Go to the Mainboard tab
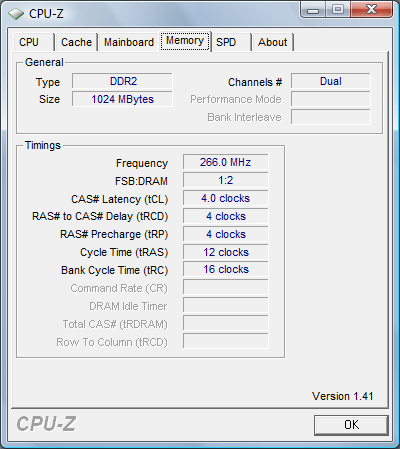Image resolution: width=400 pixels, height=449 pixels. tap(129, 42)
